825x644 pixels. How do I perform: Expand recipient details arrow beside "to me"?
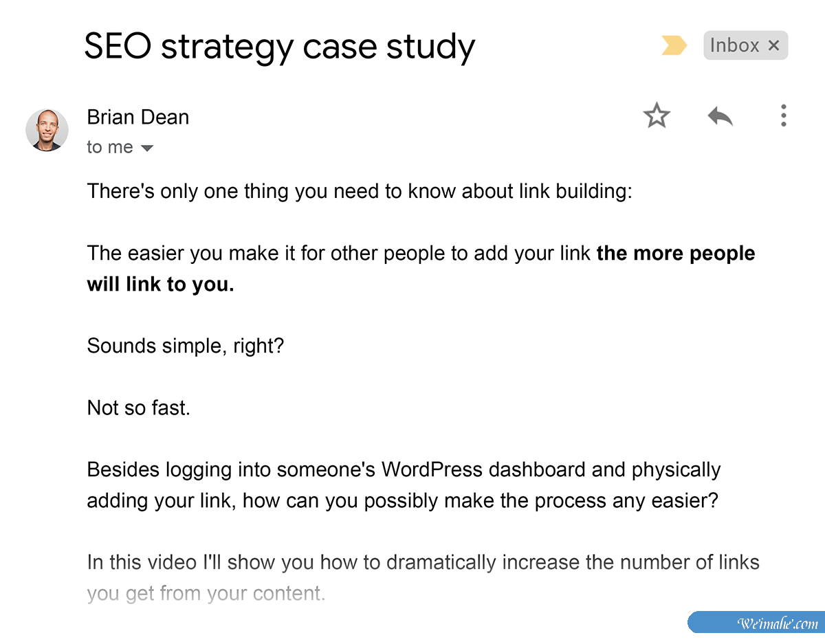tap(147, 148)
